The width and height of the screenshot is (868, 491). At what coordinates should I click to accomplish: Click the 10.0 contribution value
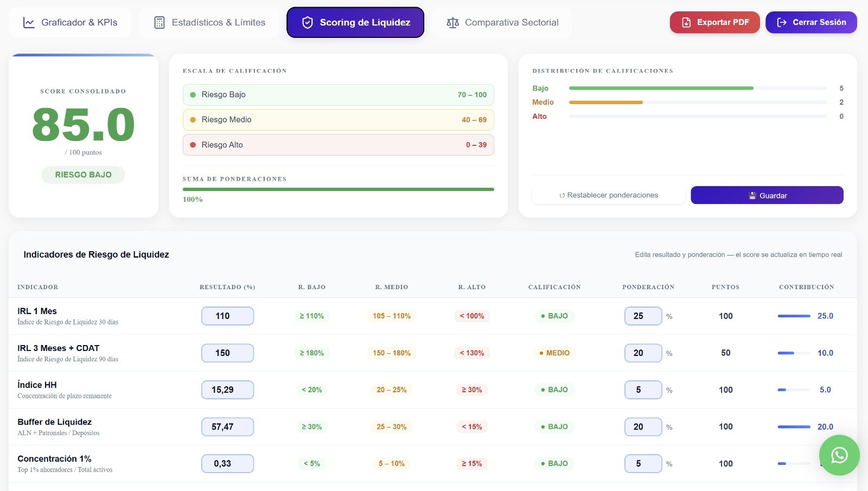pyautogui.click(x=825, y=353)
